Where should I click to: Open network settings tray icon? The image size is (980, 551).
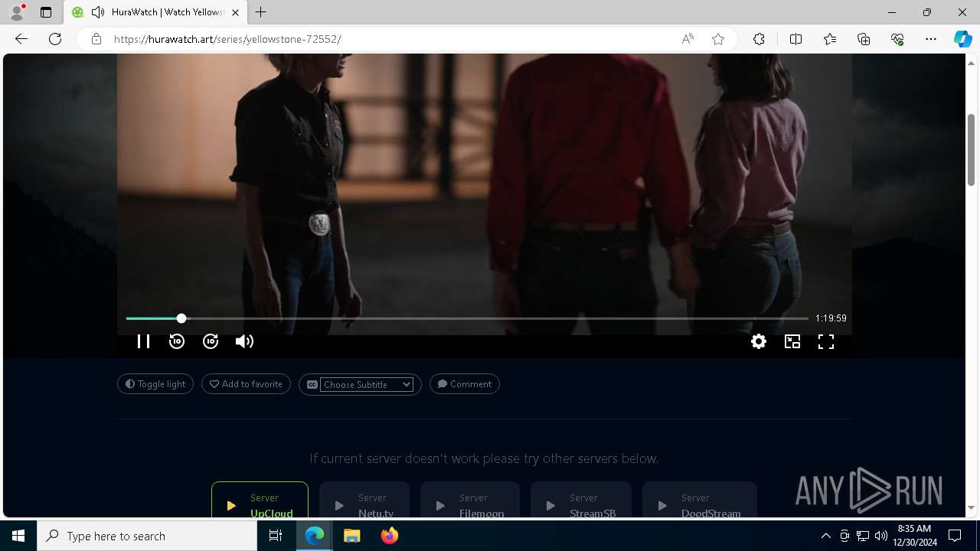click(x=863, y=536)
